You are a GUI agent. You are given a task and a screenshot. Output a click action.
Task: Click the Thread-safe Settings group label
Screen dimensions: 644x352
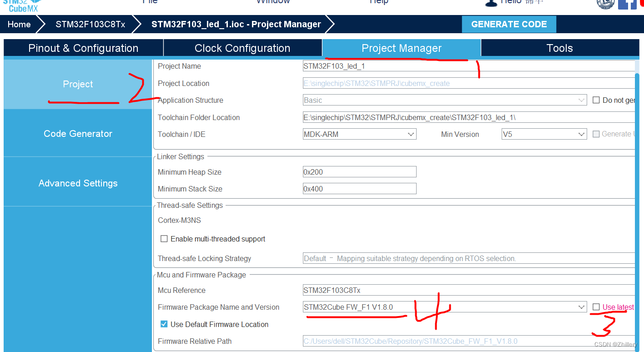tap(190, 205)
